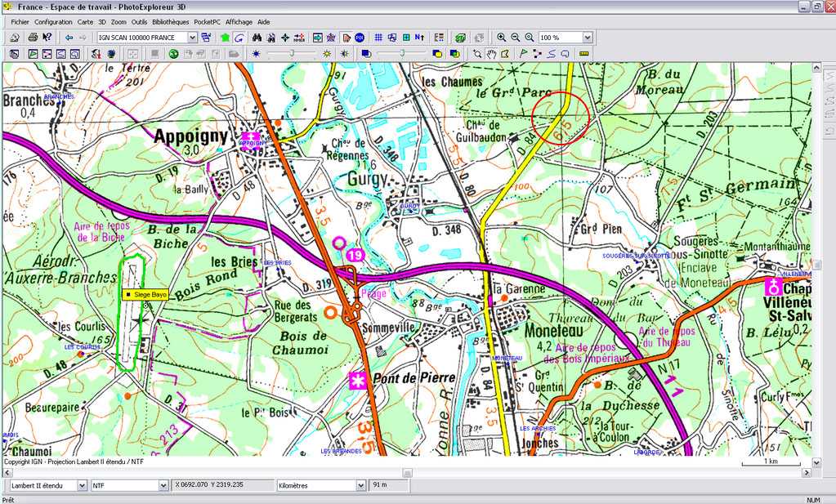Click the pink church marker at Appoigny
Image resolution: width=836 pixels, height=504 pixels.
click(251, 140)
